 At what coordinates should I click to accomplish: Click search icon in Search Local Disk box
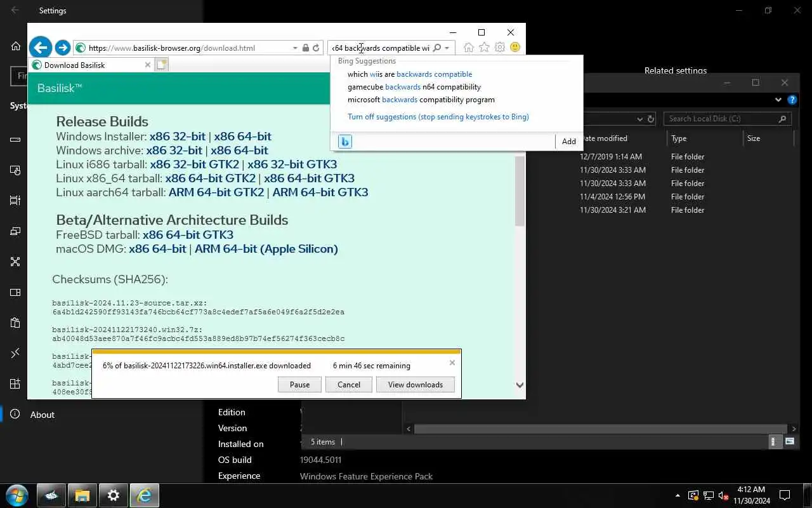click(782, 119)
